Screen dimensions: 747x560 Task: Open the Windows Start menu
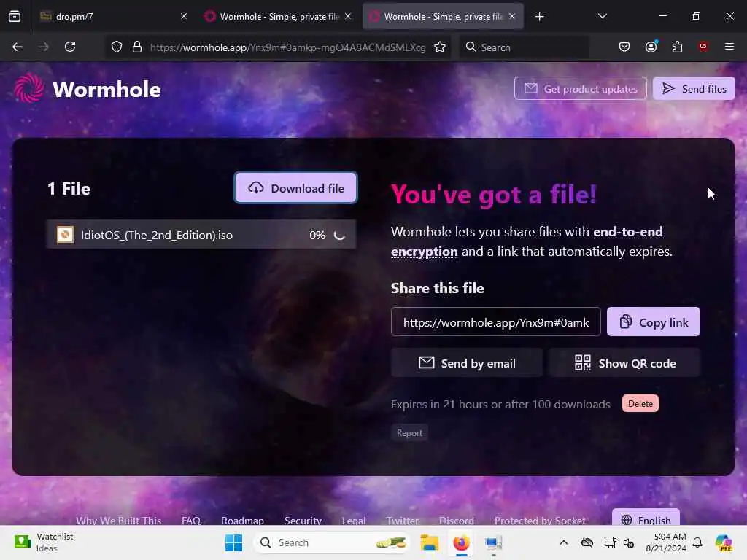233,542
